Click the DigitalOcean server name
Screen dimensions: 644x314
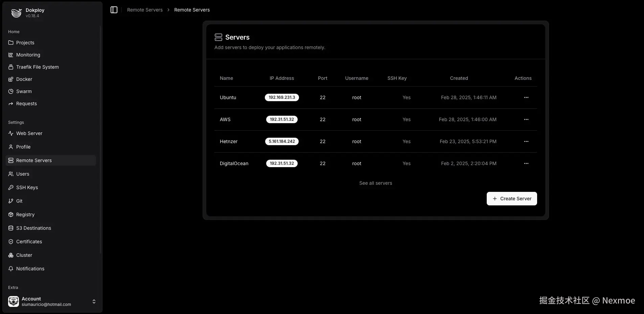click(x=234, y=163)
